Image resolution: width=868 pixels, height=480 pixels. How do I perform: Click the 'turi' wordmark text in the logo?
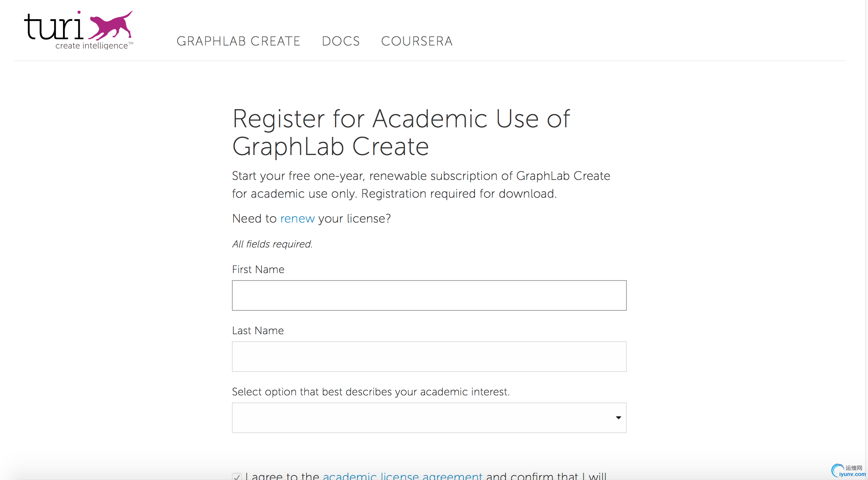coord(54,26)
